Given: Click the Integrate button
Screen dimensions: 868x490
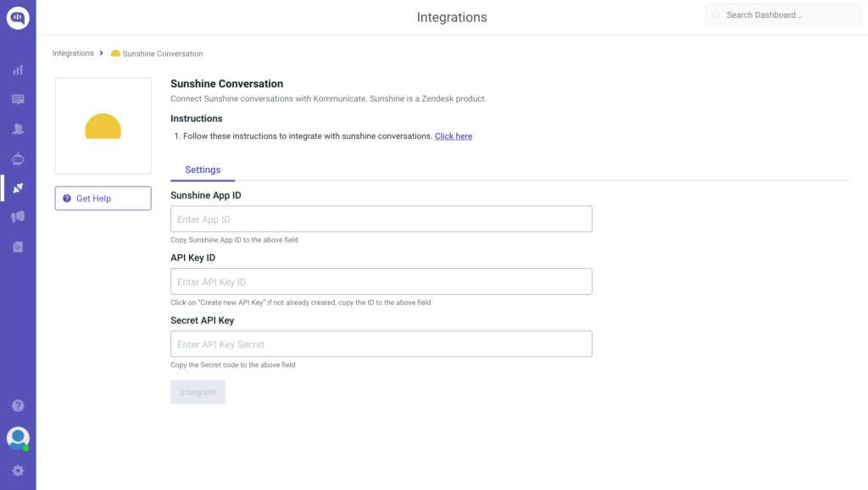Looking at the screenshot, I should click(198, 392).
